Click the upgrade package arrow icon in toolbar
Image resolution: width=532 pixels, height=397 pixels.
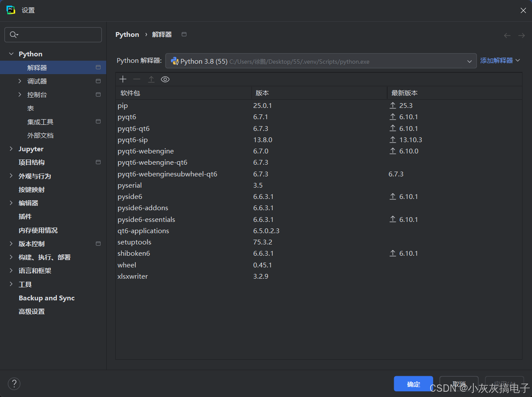coord(151,79)
